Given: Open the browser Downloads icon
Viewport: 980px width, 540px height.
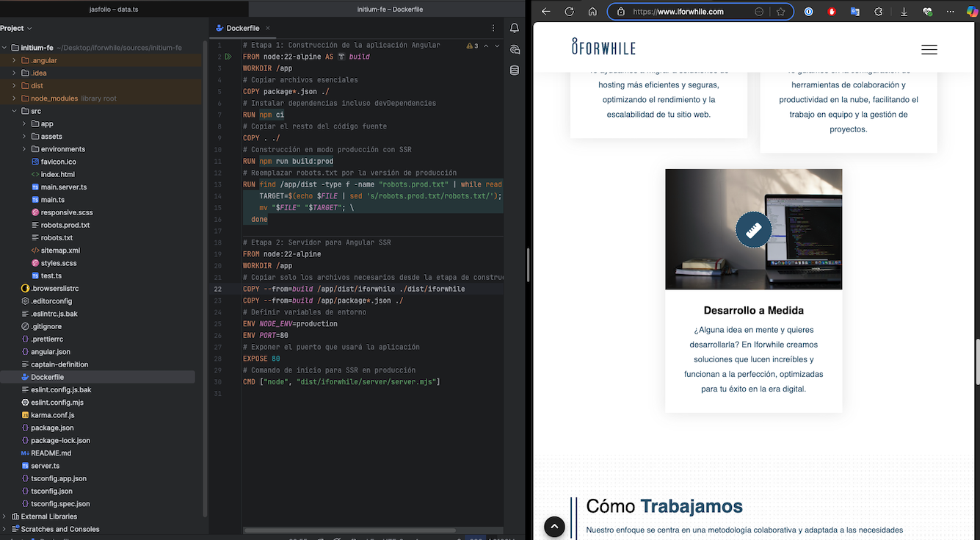Looking at the screenshot, I should [904, 12].
